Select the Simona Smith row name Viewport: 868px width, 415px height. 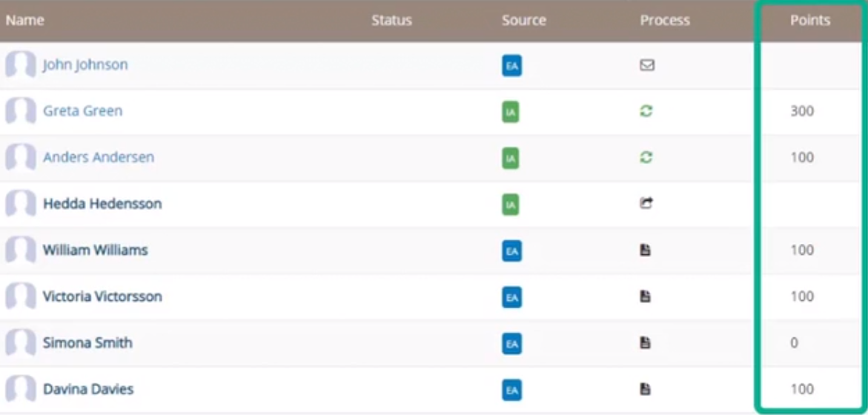(87, 343)
